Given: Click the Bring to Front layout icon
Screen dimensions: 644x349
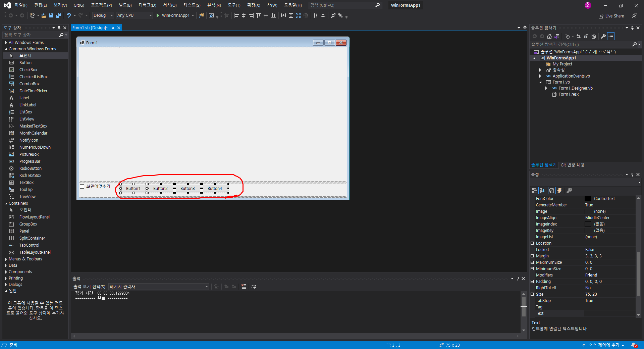Looking at the screenshot, I should point(333,15).
